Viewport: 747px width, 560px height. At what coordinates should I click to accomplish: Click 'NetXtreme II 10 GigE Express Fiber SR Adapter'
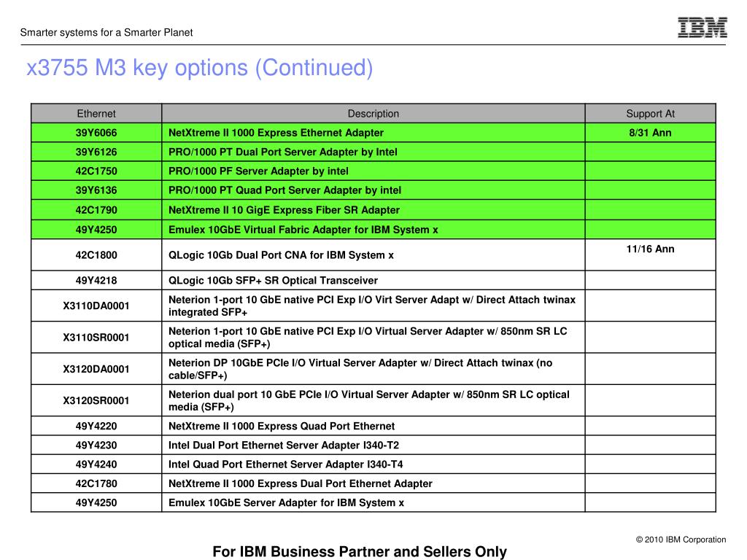[284, 210]
